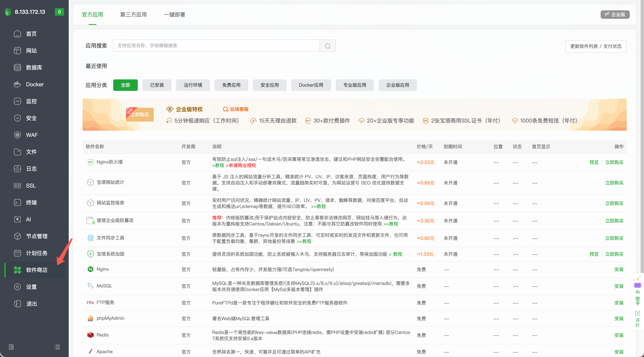The height and width of the screenshot is (357, 644).
Task: Filter apps by 运行环境
Action: coord(193,85)
